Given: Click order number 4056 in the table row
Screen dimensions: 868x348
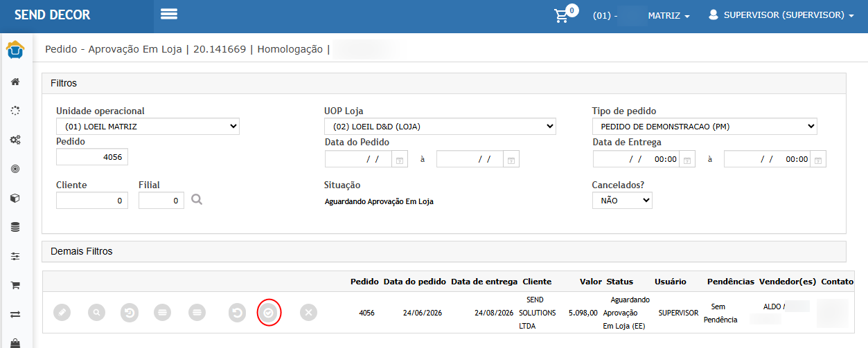Looking at the screenshot, I should pos(366,313).
